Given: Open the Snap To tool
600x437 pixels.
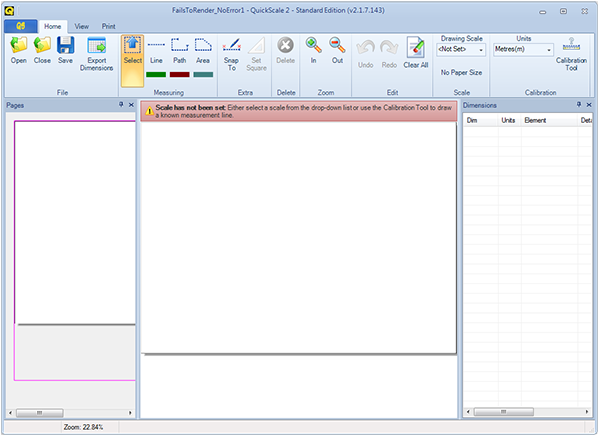Looking at the screenshot, I should [x=232, y=54].
